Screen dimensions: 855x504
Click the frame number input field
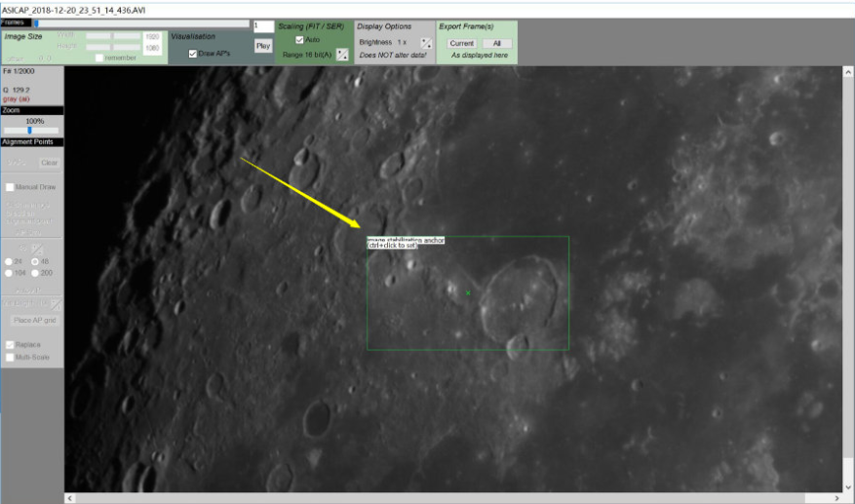click(x=261, y=26)
